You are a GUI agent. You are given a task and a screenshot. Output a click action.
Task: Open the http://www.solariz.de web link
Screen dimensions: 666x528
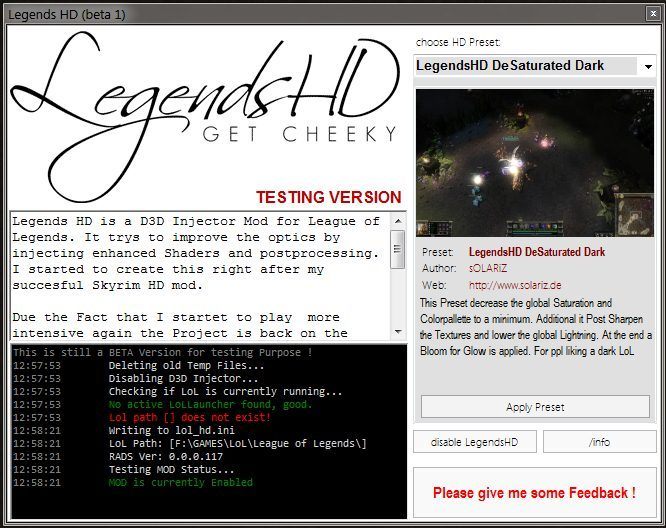515,285
